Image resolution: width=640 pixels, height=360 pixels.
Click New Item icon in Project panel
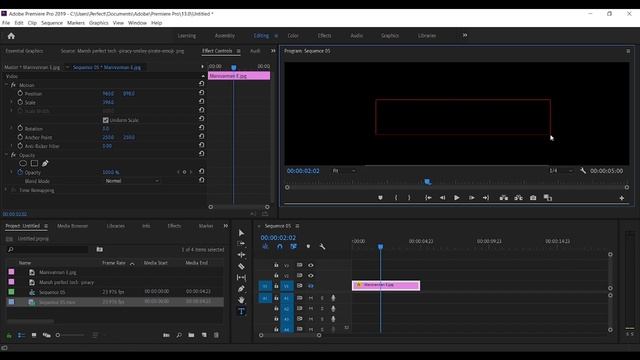[204, 335]
